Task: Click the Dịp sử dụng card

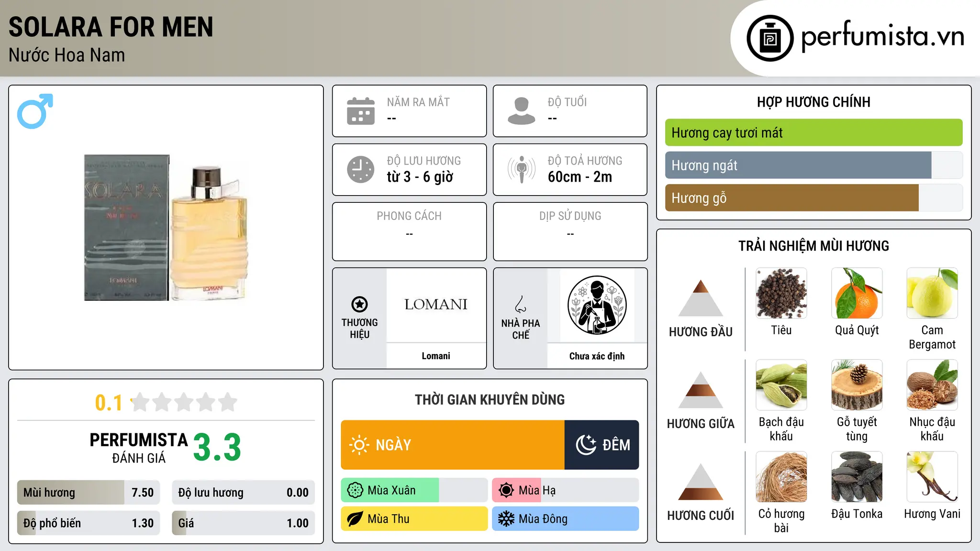Action: point(570,231)
